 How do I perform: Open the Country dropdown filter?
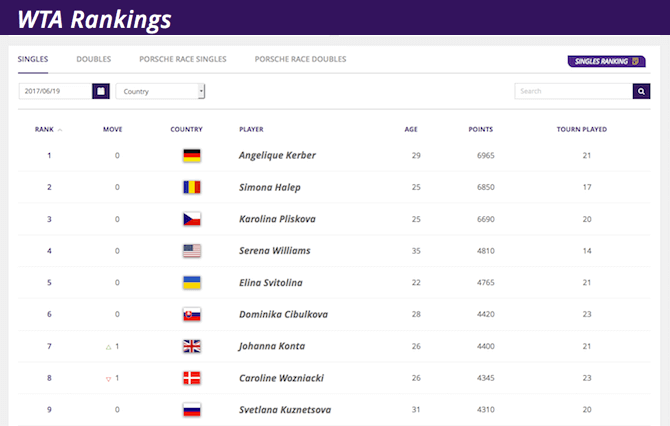click(160, 91)
